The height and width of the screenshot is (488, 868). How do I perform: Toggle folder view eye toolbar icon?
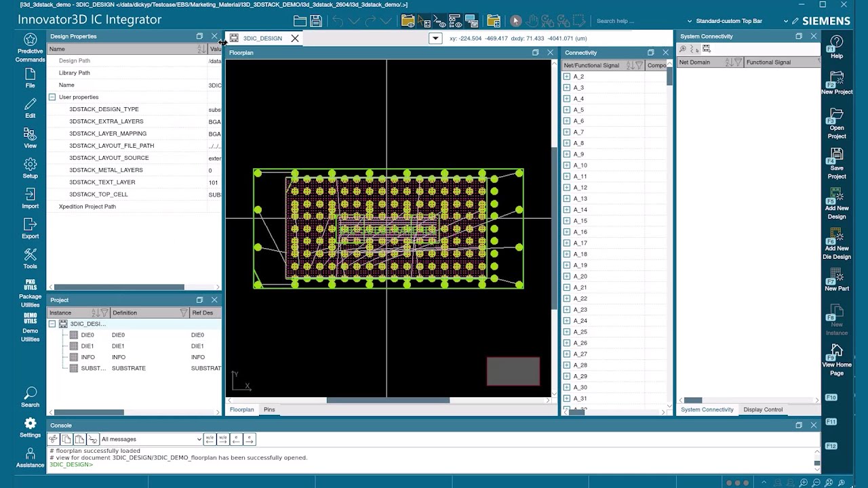pyautogui.click(x=408, y=21)
